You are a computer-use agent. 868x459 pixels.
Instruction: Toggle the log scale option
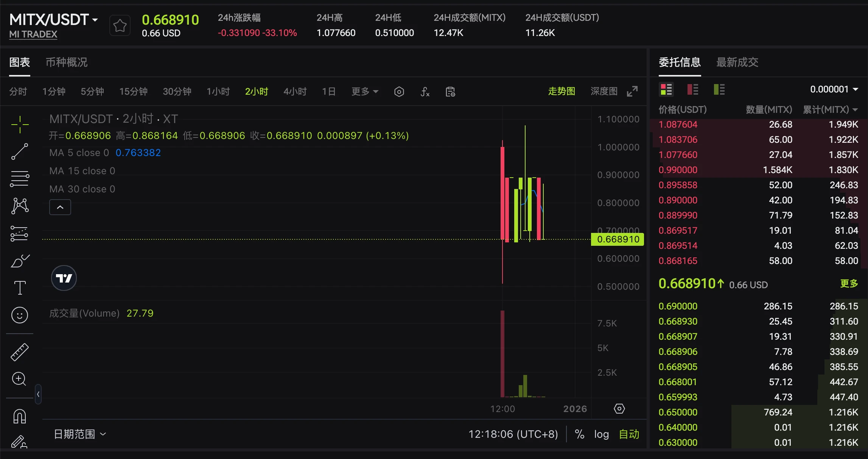(601, 434)
